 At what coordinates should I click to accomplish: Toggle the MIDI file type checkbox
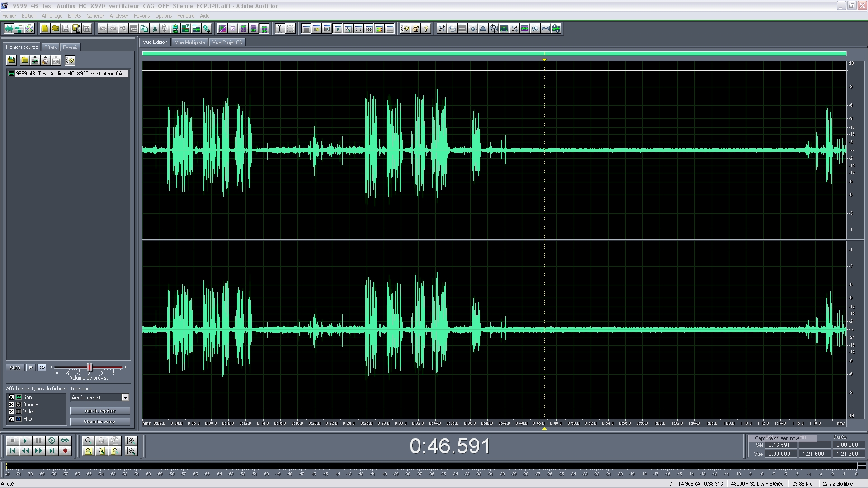coord(11,419)
